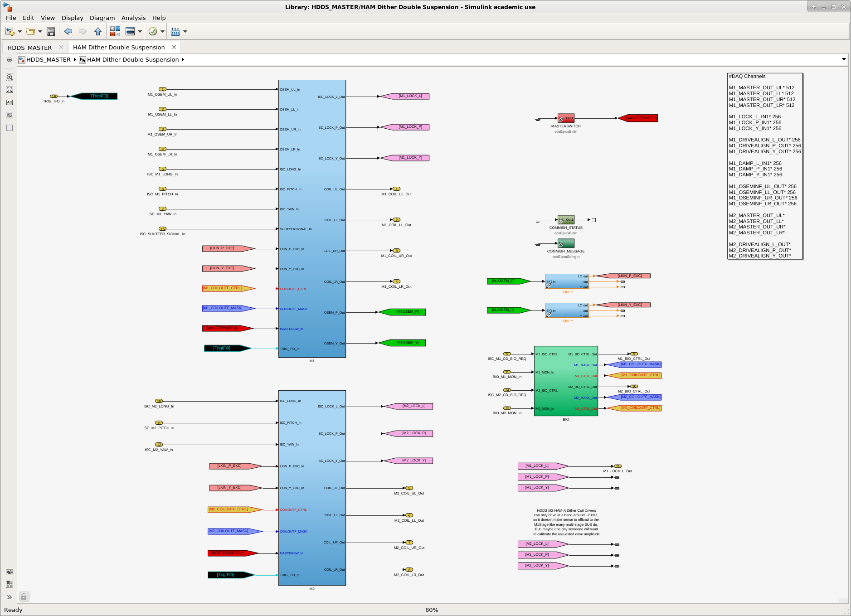
Task: Expand the breadcrumb arrow after HDDS_MASTER
Action: point(75,59)
